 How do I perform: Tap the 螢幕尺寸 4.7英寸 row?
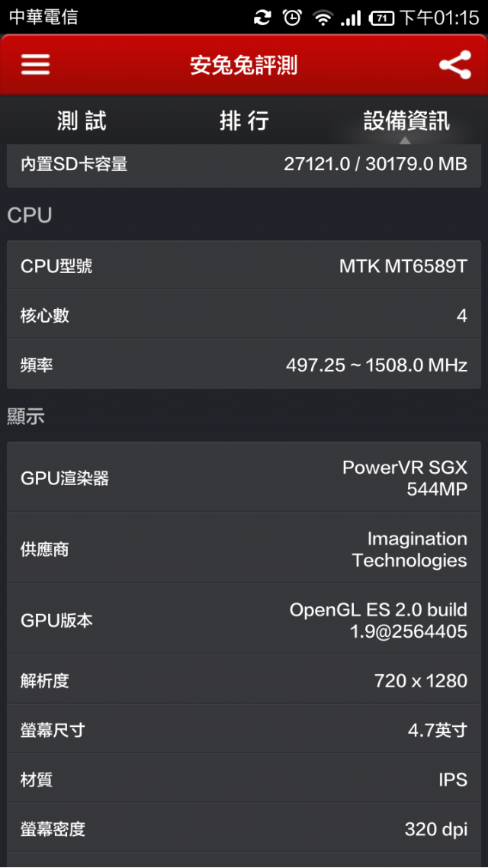pyautogui.click(x=244, y=729)
